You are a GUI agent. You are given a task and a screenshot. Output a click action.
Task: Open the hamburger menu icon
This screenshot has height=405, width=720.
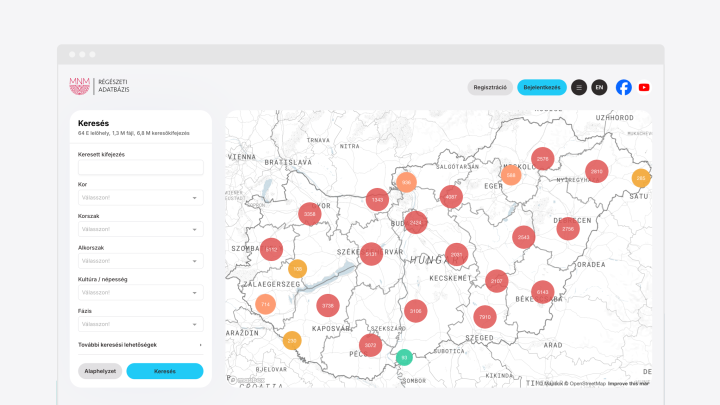579,87
